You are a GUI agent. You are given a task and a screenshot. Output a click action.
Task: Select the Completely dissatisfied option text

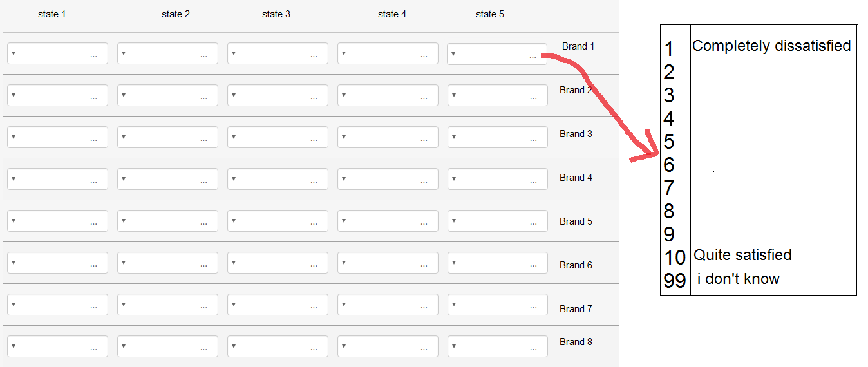(771, 46)
